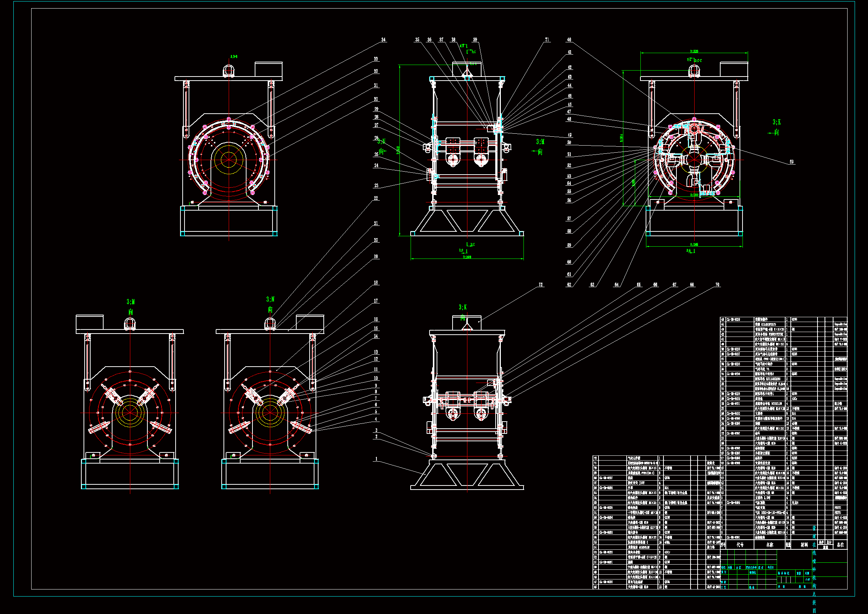The width and height of the screenshot is (868, 614).
Task: Click the 备注 header cell
Action: pos(841,545)
